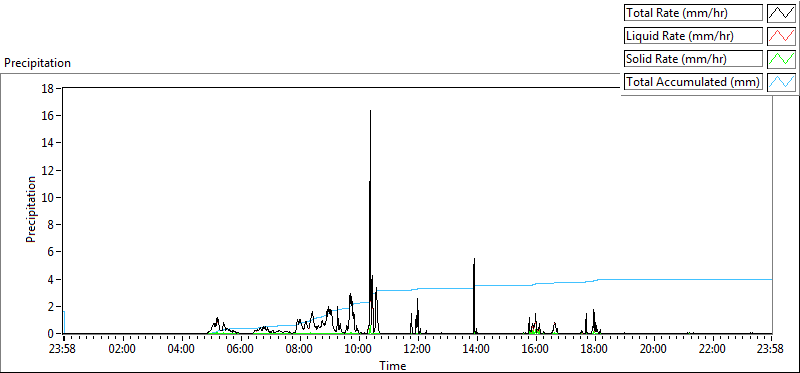Screen dimensions: 800x373
Task: Click the 16:00 time axis label
Action: [536, 350]
